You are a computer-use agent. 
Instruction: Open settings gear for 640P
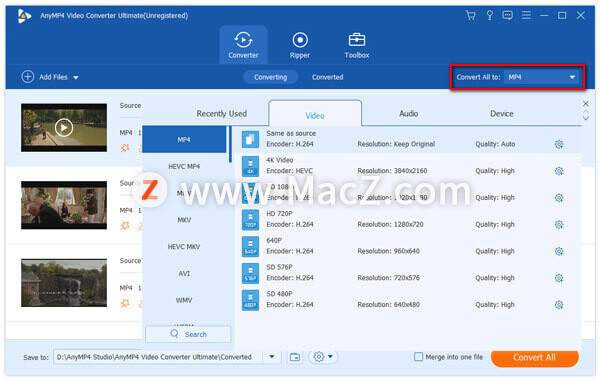[559, 251]
